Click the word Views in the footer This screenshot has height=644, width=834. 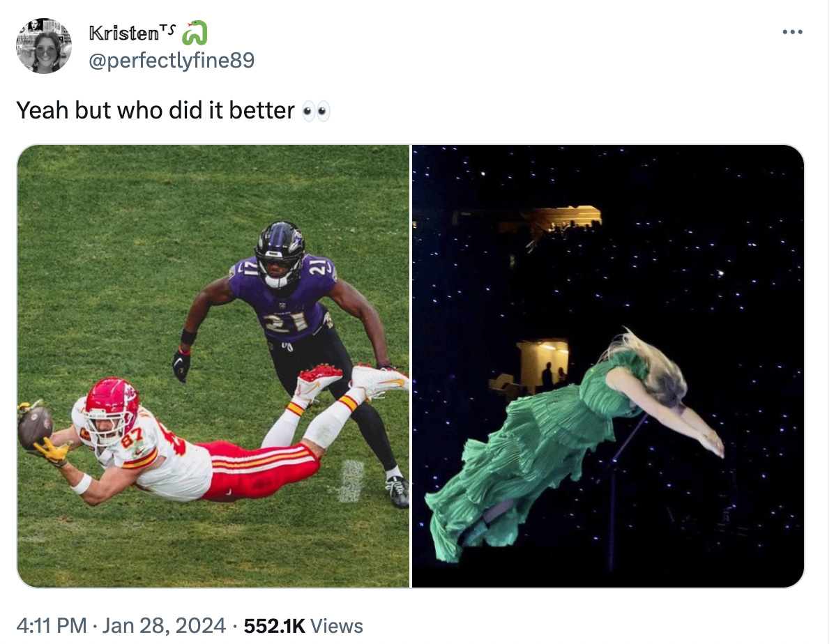[336, 626]
